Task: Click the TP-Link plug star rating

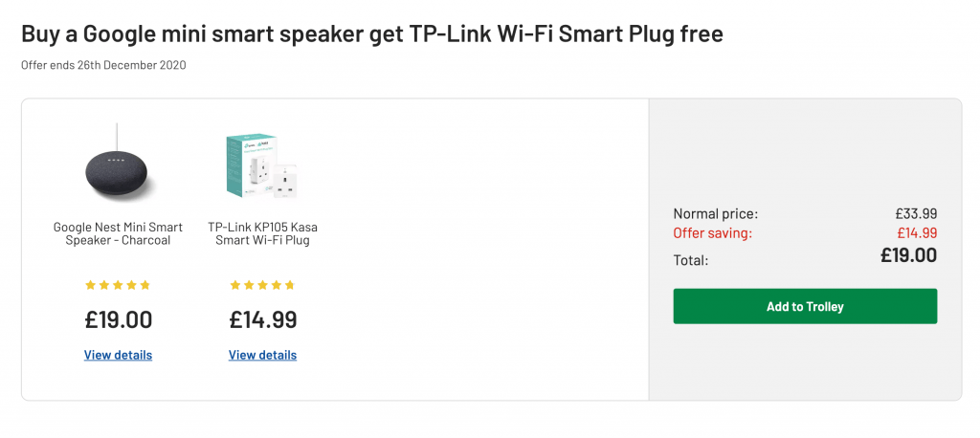Action: [x=262, y=286]
